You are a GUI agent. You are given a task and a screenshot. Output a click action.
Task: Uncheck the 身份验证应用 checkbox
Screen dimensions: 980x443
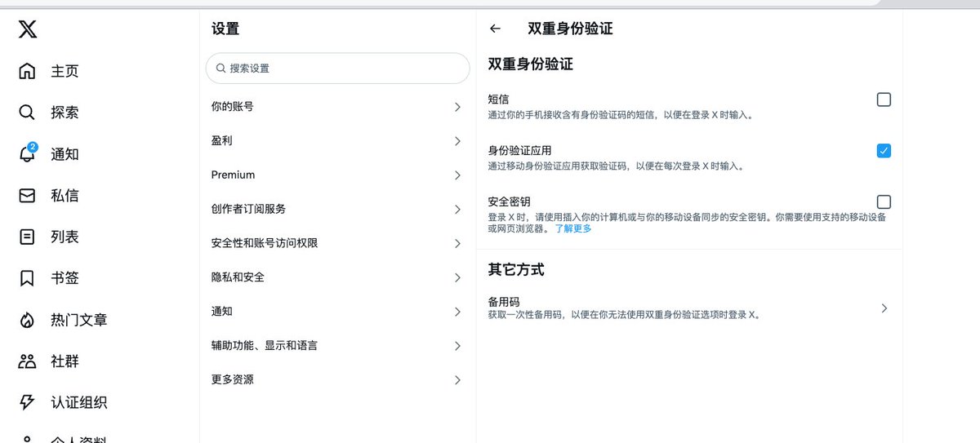tap(884, 151)
